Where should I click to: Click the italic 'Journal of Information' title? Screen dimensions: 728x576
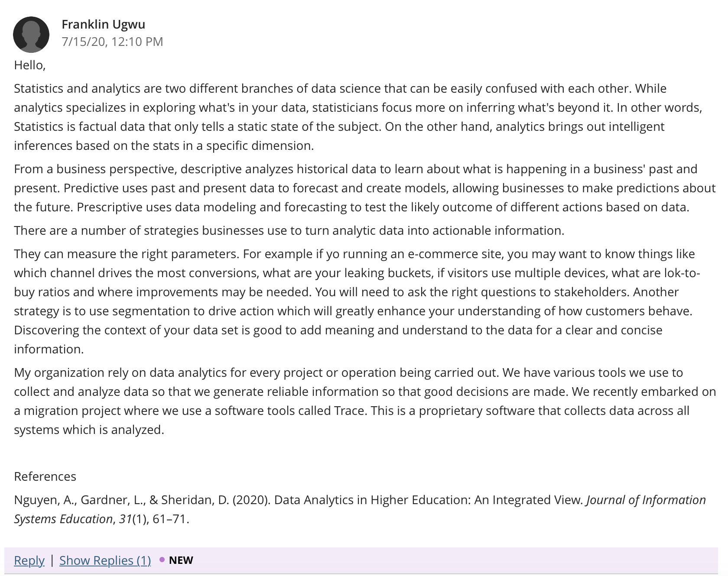coord(646,500)
